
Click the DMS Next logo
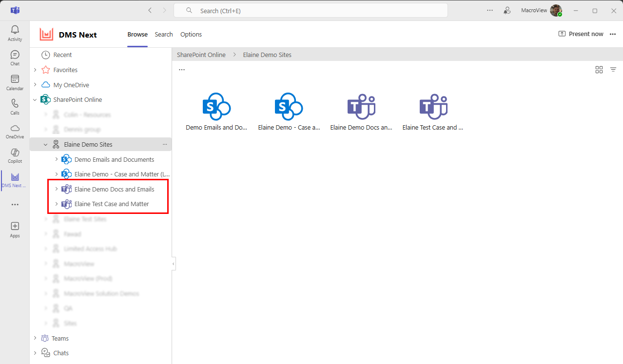46,35
